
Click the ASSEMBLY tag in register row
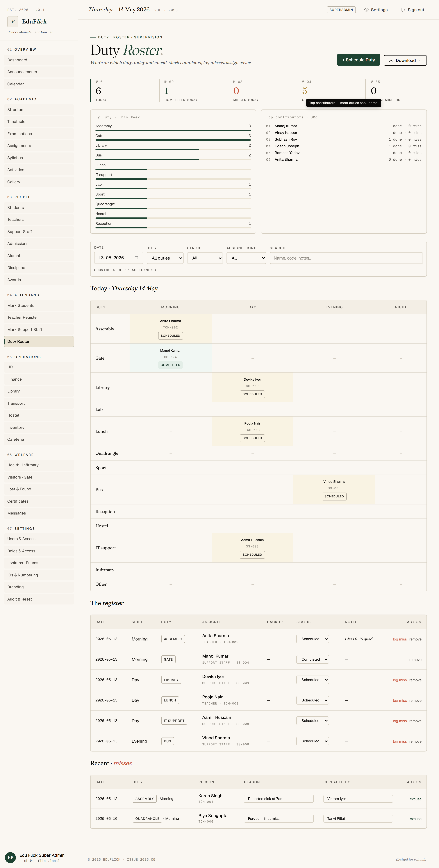[173, 639]
